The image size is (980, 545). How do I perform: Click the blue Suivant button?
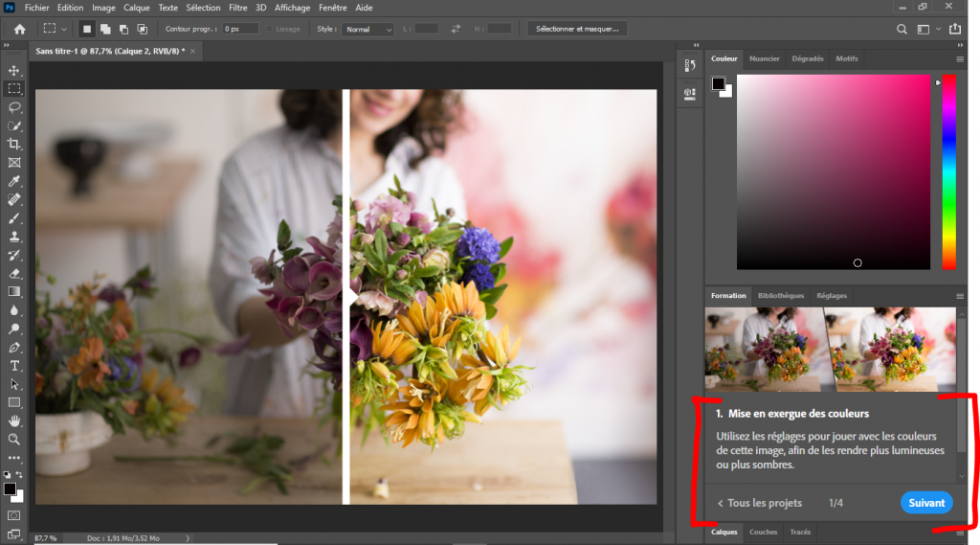coord(925,503)
